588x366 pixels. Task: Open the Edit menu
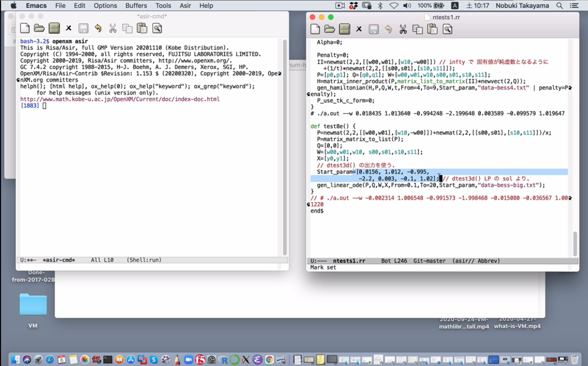79,5
